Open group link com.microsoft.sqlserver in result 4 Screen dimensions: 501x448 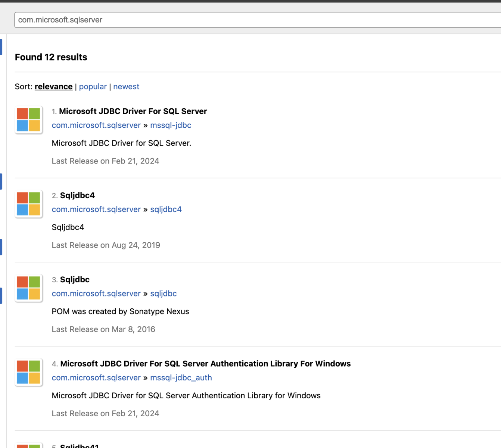coord(96,378)
